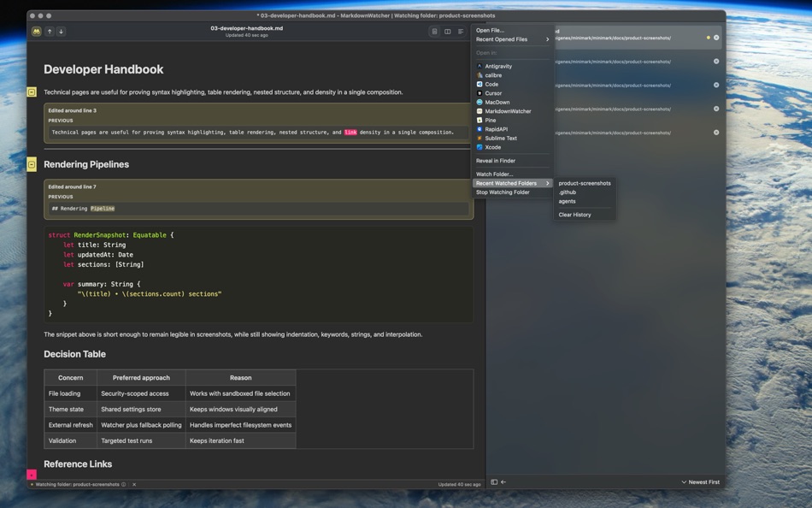Click the sidebar panel icon in history pane
Screen dimensions: 812x508
(494, 481)
